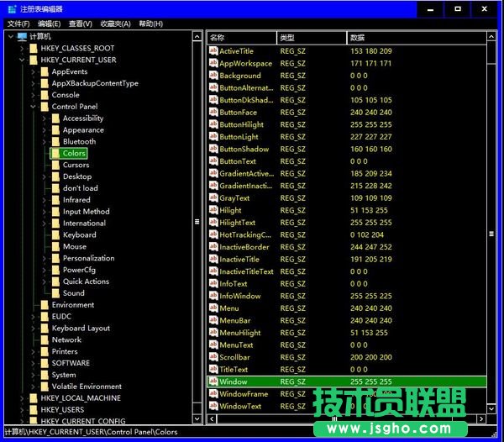Click the Scrollbar value icon
504x442 pixels.
[213, 357]
